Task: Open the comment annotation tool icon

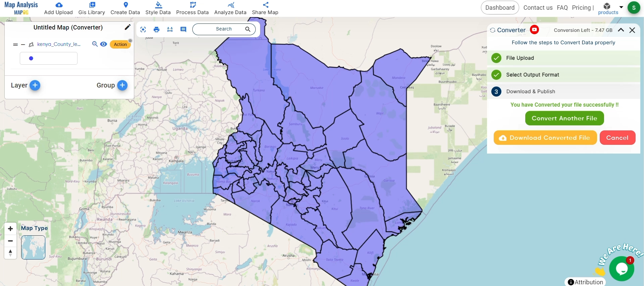Action: pos(183,30)
